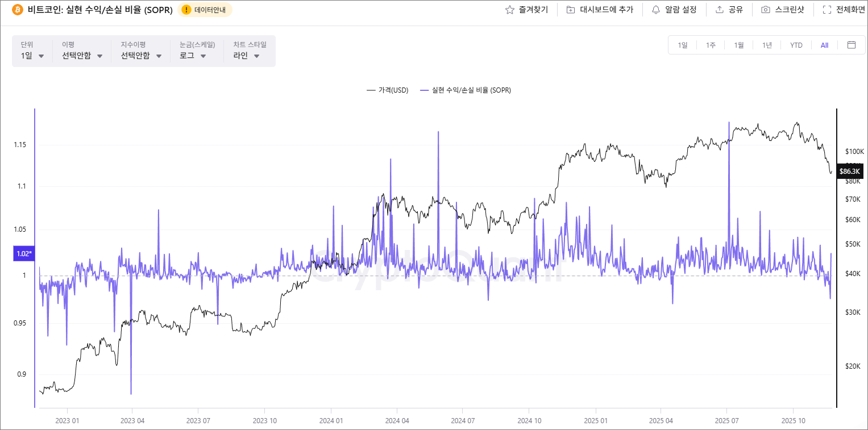Click the share icon
The height and width of the screenshot is (430, 868).
721,9
